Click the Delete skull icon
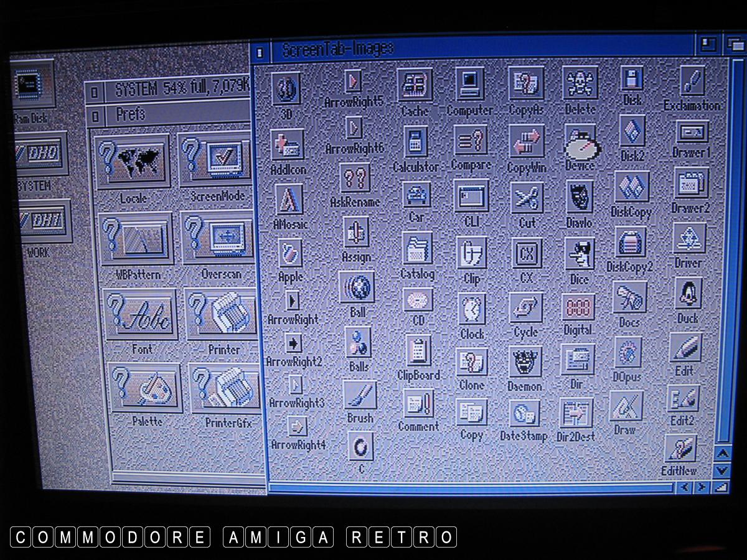747x560 pixels. click(x=580, y=83)
